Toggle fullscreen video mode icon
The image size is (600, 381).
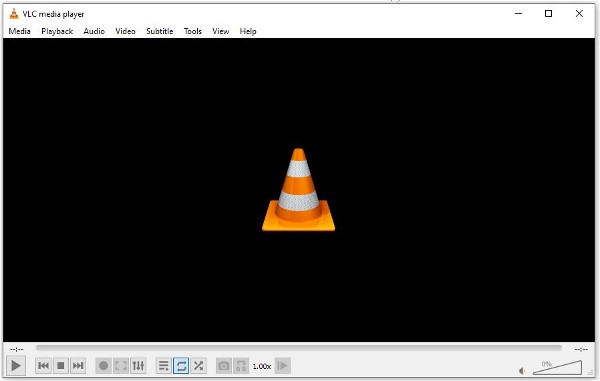(x=121, y=366)
